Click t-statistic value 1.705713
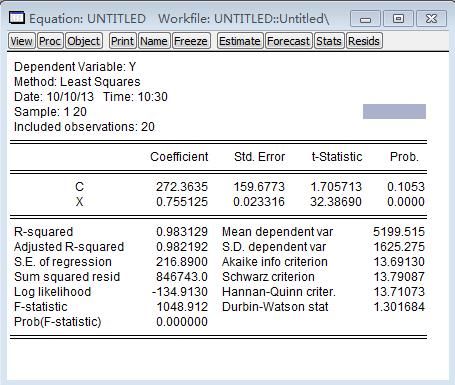 coord(336,187)
